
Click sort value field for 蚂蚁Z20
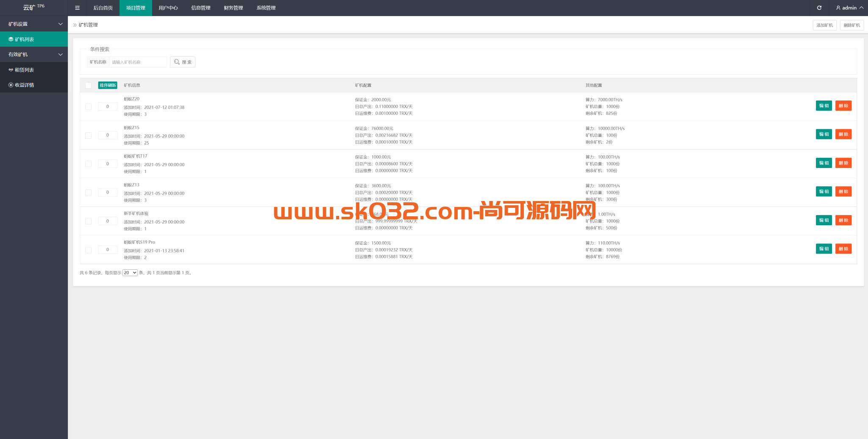click(x=108, y=106)
